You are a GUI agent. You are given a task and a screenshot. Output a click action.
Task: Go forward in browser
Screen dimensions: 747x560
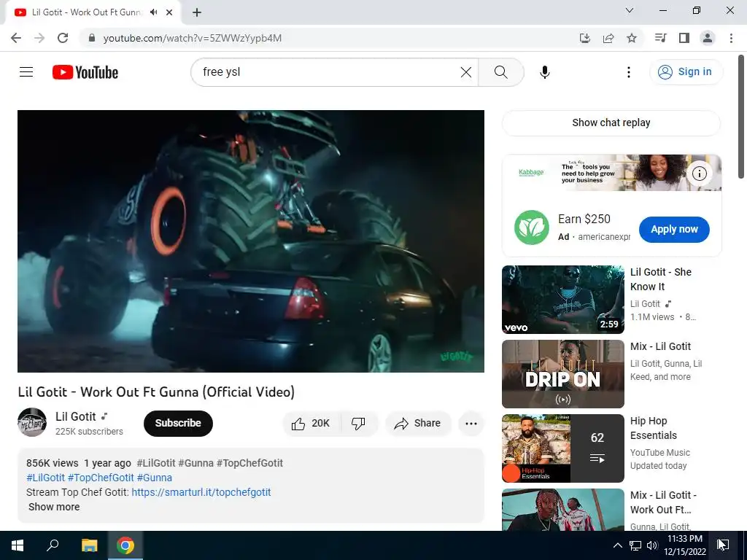point(39,38)
